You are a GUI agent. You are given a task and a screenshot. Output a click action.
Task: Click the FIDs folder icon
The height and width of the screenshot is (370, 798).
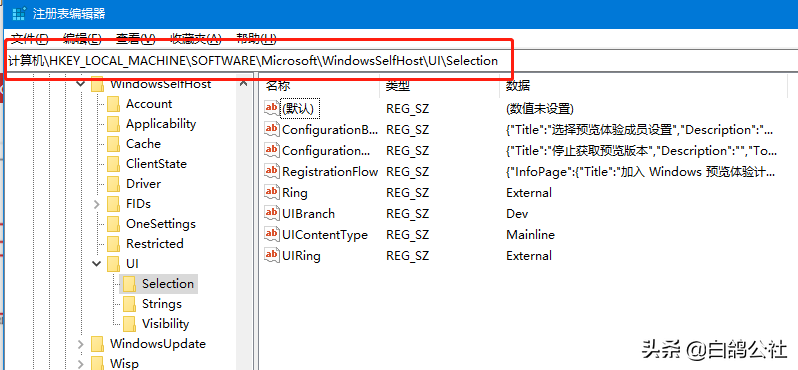point(113,204)
